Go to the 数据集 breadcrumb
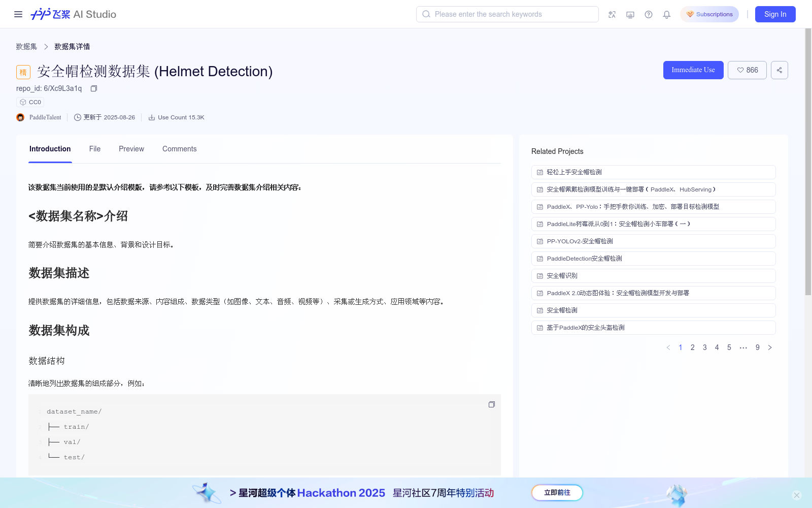Viewport: 812px width, 508px height. click(x=26, y=47)
